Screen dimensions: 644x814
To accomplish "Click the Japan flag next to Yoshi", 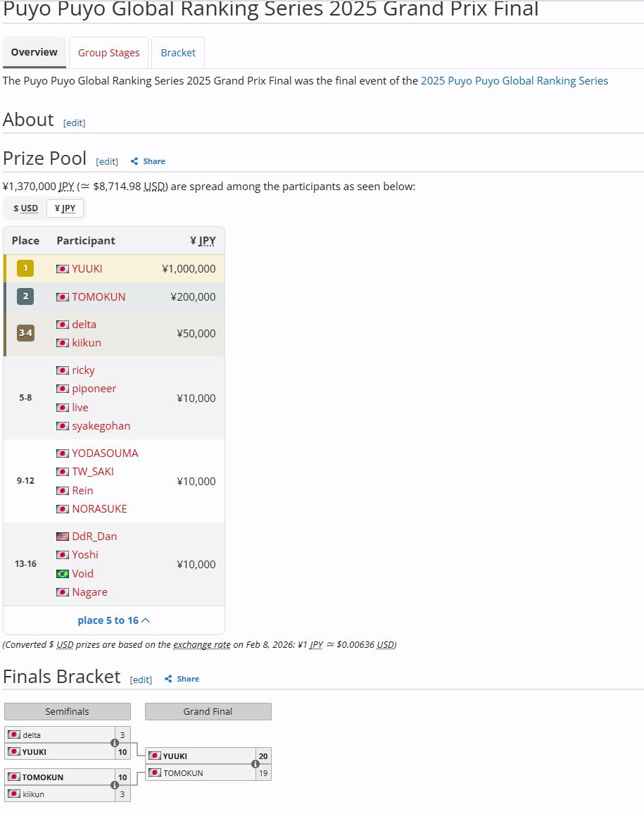I will pyautogui.click(x=62, y=555).
